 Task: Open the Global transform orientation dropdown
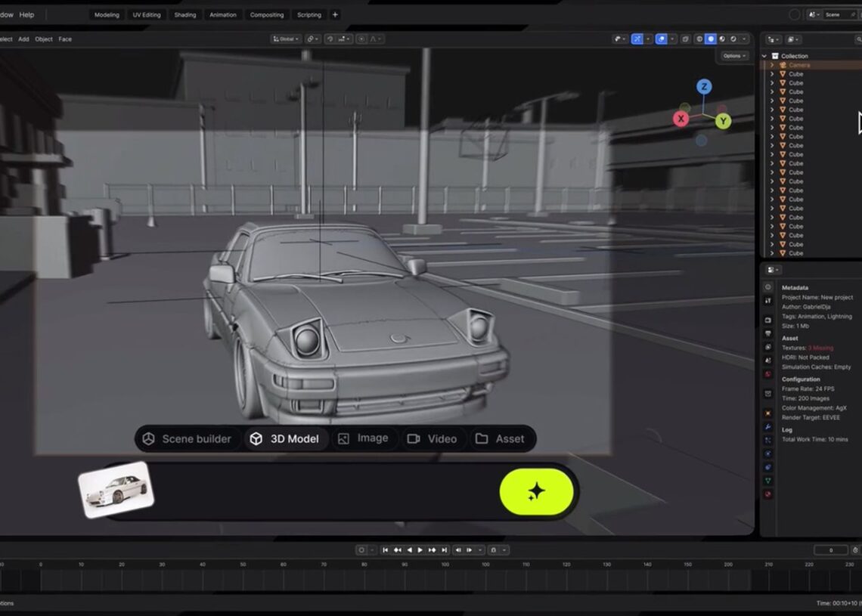click(286, 39)
